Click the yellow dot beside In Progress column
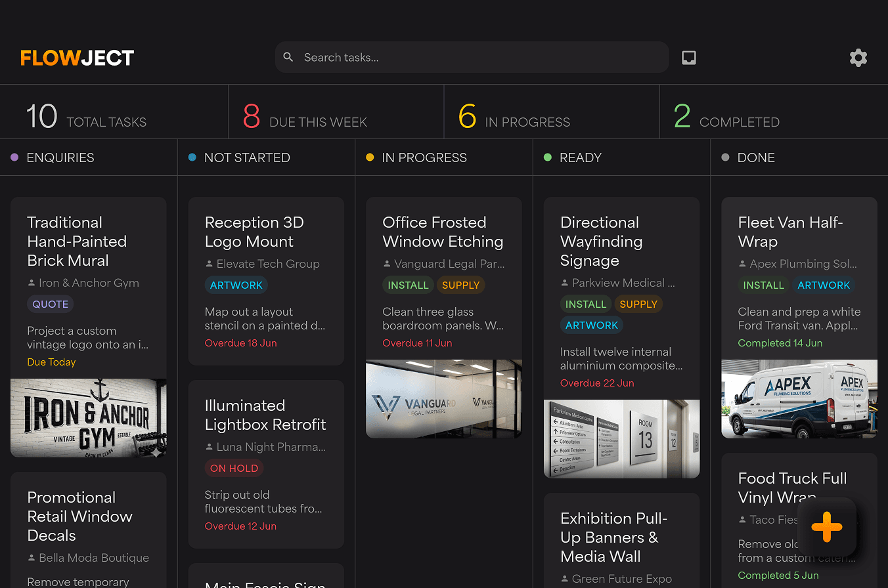The width and height of the screenshot is (888, 588). [x=370, y=157]
